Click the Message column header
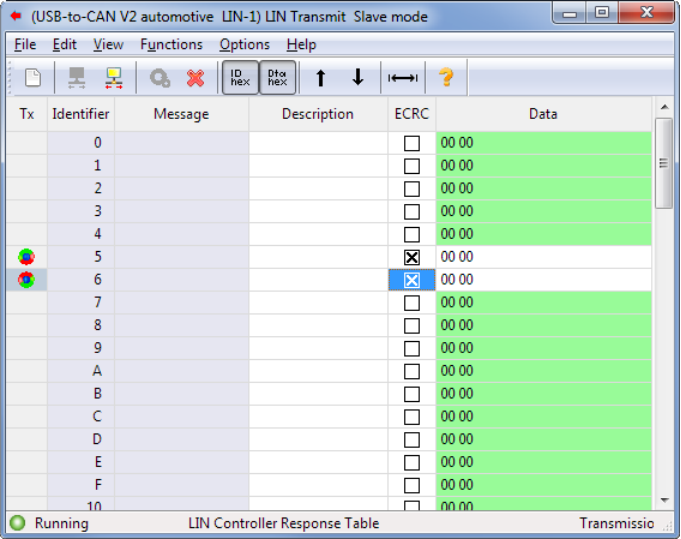 click(x=182, y=114)
